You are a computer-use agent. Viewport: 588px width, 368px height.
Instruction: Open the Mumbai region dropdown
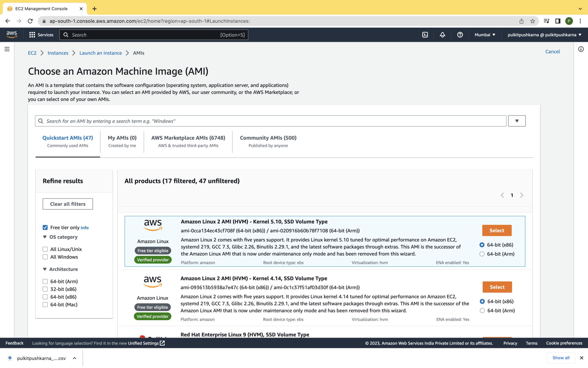(x=485, y=35)
